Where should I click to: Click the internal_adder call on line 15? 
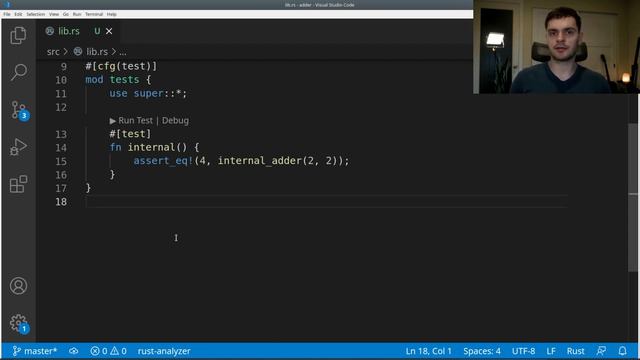point(260,161)
